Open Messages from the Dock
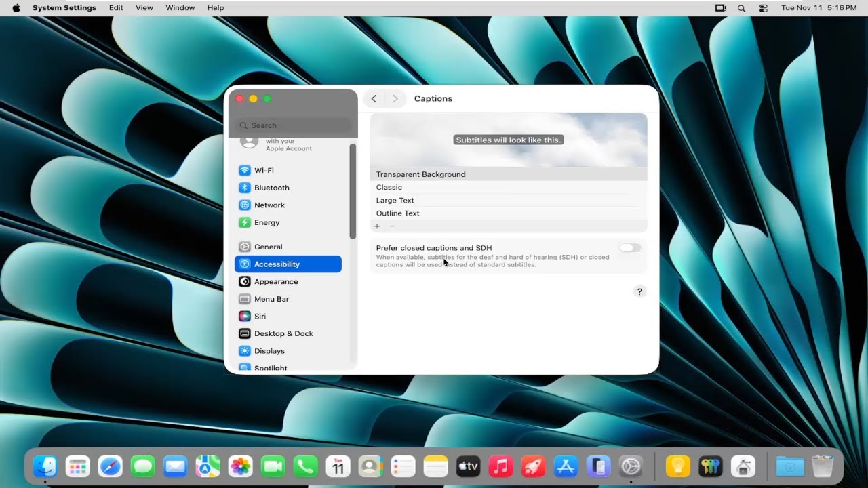The width and height of the screenshot is (868, 488). (143, 466)
